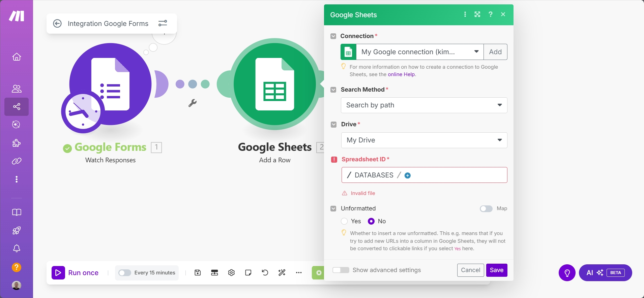
Task: Open the What's new rocket icon
Action: 17,231
